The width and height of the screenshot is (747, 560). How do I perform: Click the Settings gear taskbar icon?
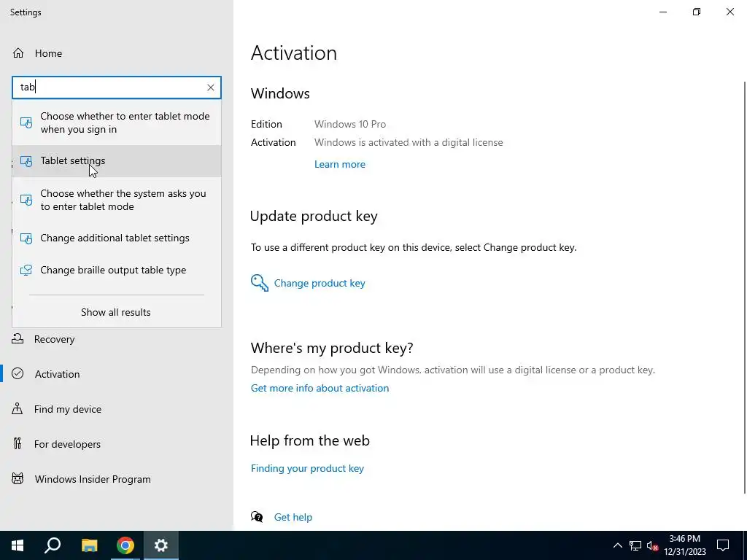click(x=161, y=545)
